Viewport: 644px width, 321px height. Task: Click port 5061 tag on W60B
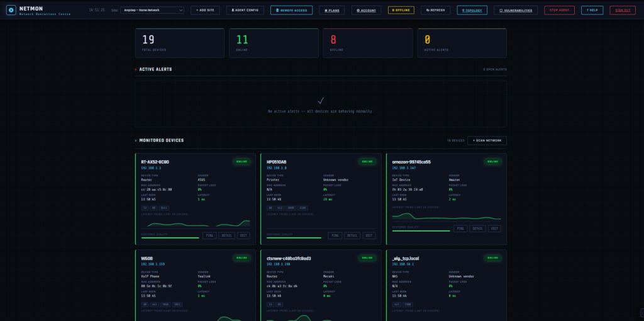pyautogui.click(x=177, y=305)
